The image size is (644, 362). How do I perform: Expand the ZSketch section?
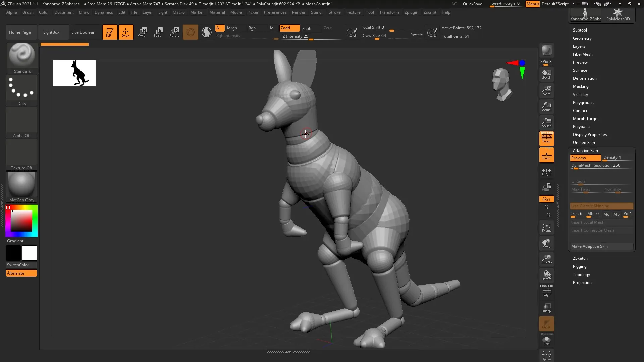580,258
